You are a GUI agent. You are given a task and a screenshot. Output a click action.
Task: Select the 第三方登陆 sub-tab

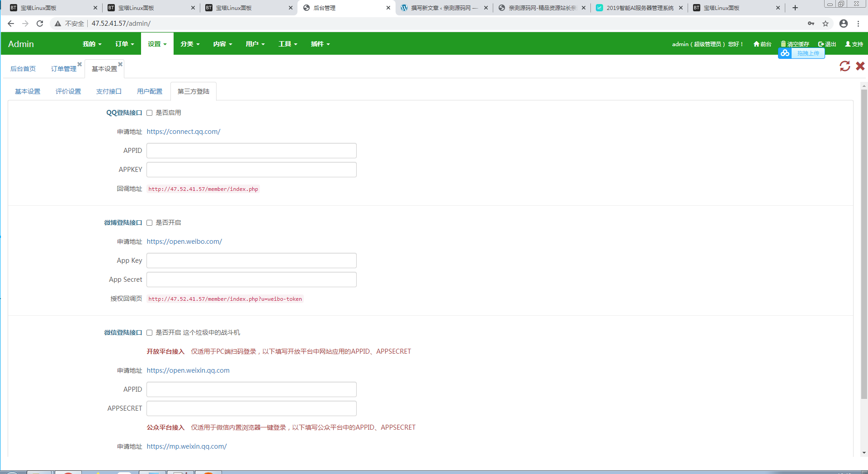pyautogui.click(x=193, y=91)
